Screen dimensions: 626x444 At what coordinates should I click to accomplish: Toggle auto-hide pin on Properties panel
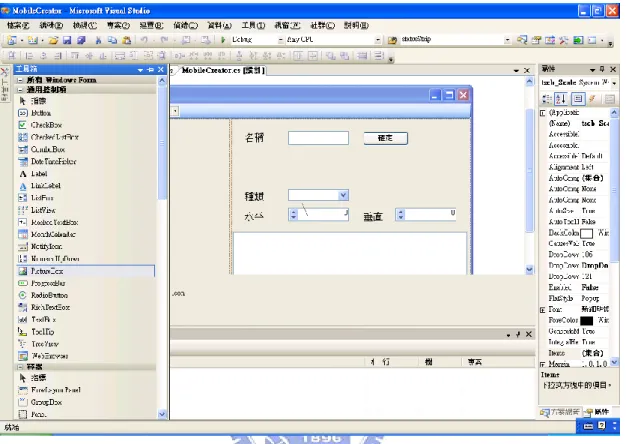[602, 69]
